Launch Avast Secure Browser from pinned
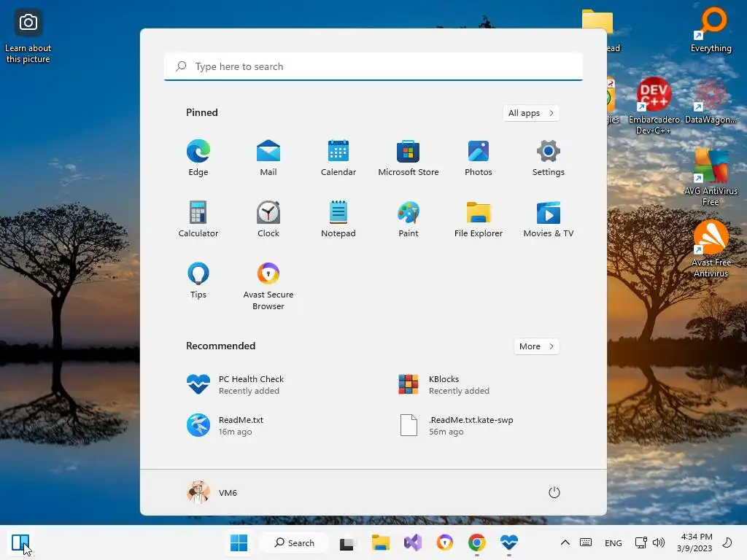Viewport: 747px width, 560px height. pyautogui.click(x=268, y=286)
